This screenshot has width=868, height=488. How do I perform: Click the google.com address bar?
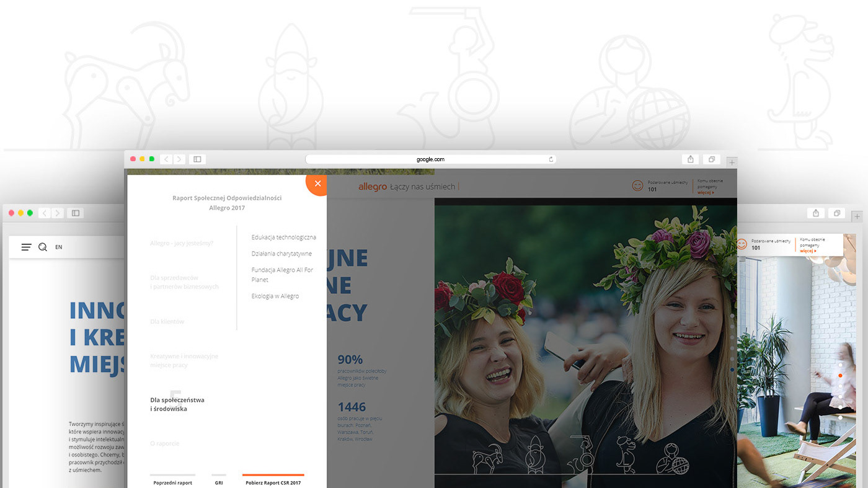430,159
